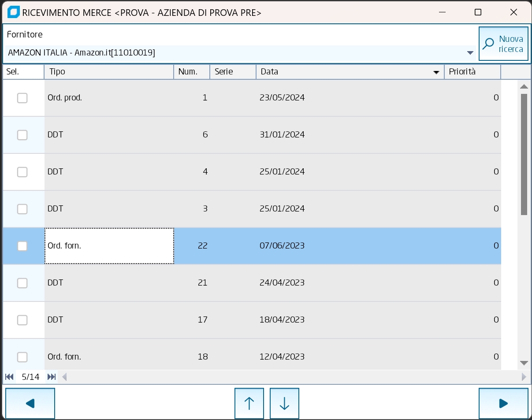532x420 pixels.
Task: Select checkbox for DDT number 6
Action: pos(22,135)
